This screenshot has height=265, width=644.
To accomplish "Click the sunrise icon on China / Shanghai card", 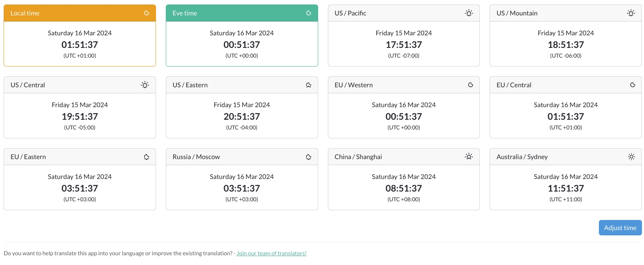I will 469,157.
